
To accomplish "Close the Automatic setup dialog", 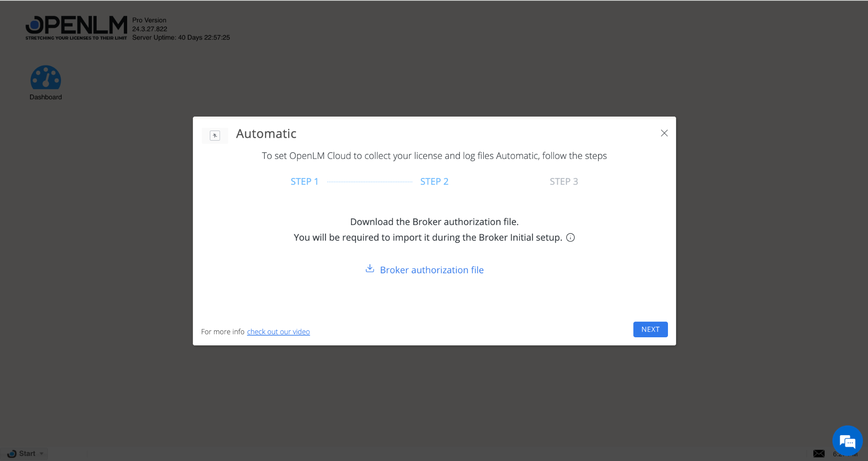I will tap(664, 133).
